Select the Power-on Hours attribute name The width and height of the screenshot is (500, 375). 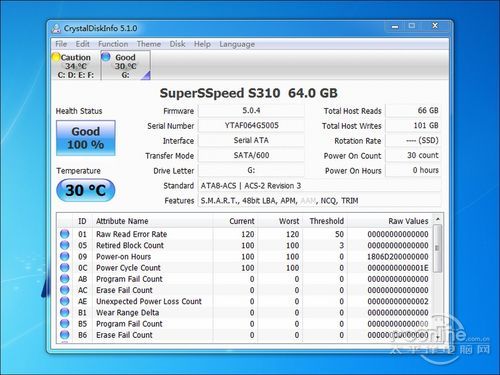pyautogui.click(x=123, y=257)
